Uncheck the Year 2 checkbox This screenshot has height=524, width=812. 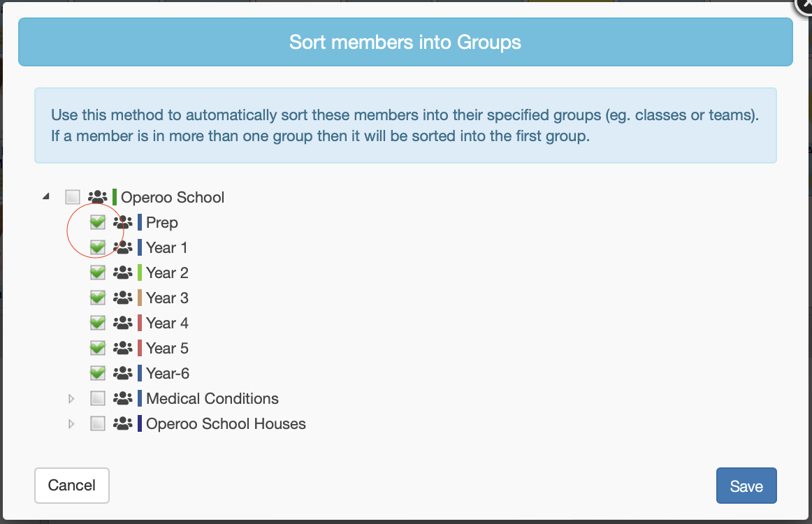pyautogui.click(x=98, y=273)
